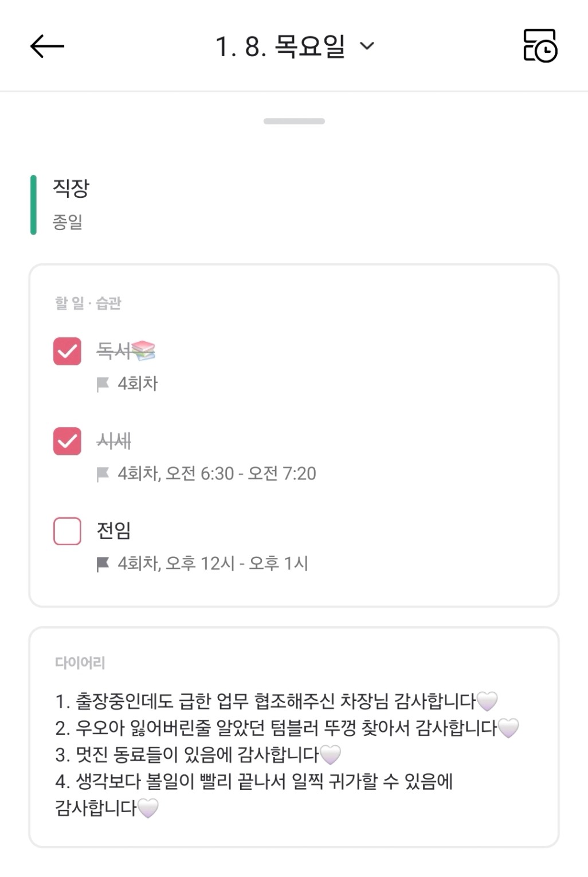
Task: Select the 할 일 · 습관 section header
Action: click(x=88, y=303)
